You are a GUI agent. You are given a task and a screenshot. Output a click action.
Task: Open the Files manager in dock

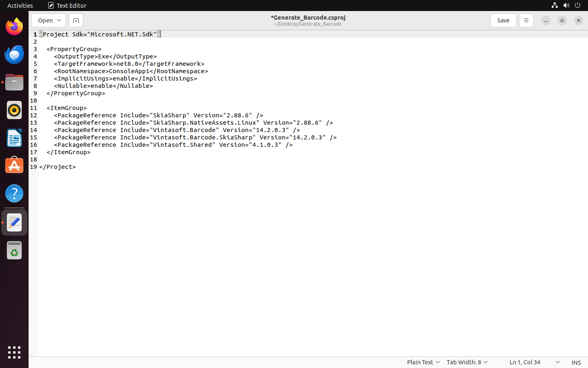tap(14, 83)
